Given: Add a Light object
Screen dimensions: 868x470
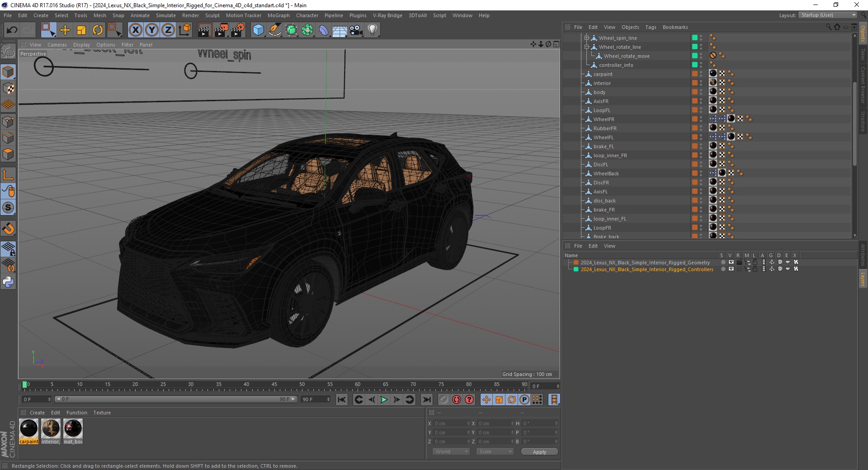Looking at the screenshot, I should pos(373,30).
